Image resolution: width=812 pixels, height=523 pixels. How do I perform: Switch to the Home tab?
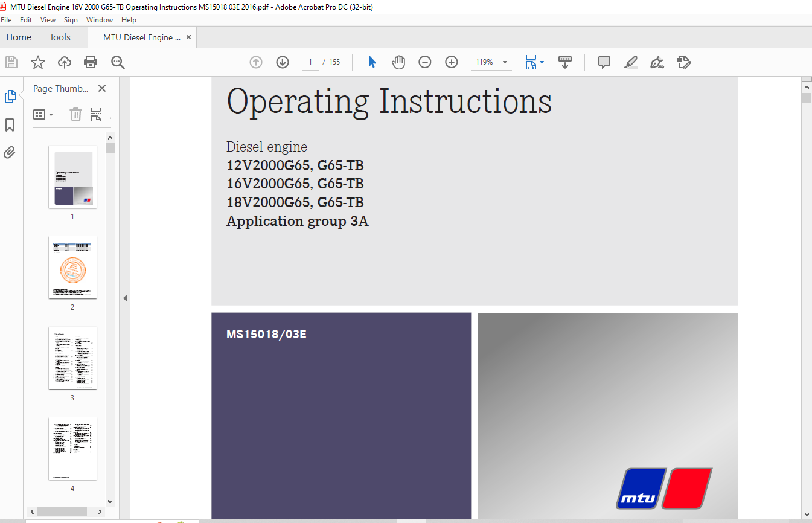pyautogui.click(x=19, y=37)
